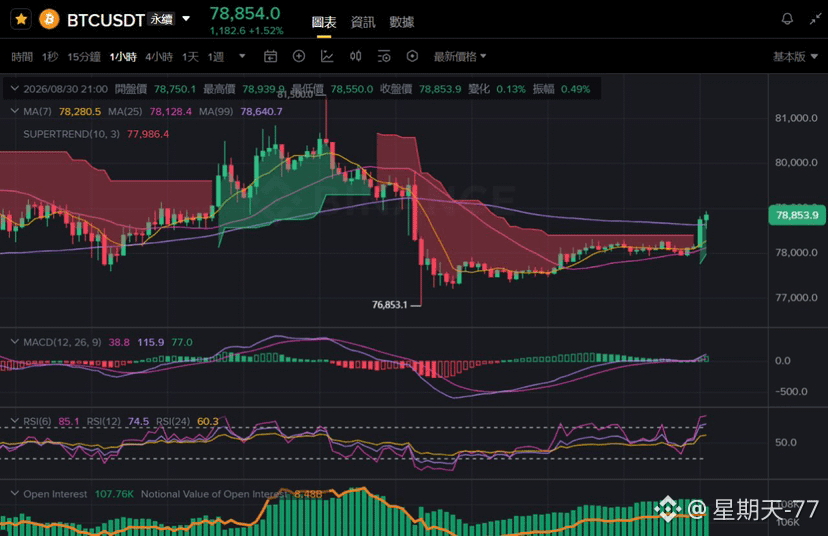
Task: Click the Open Interest value 107.76K
Action: click(114, 494)
